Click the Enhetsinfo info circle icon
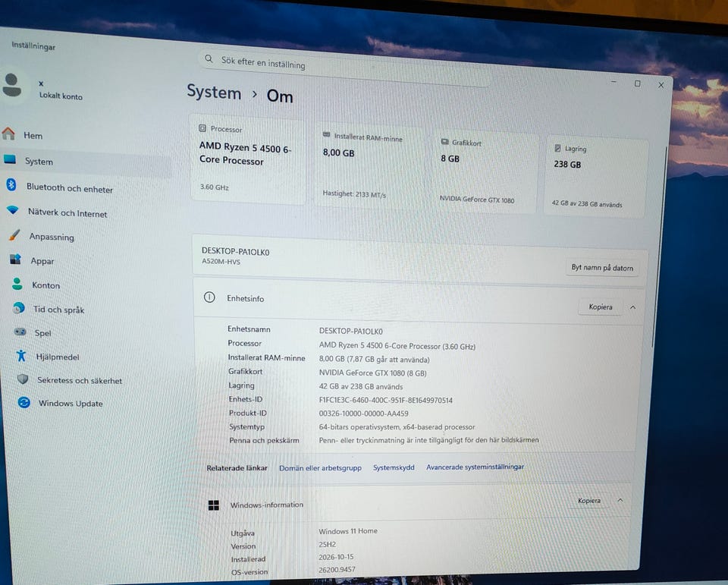The height and width of the screenshot is (585, 728). pos(209,297)
